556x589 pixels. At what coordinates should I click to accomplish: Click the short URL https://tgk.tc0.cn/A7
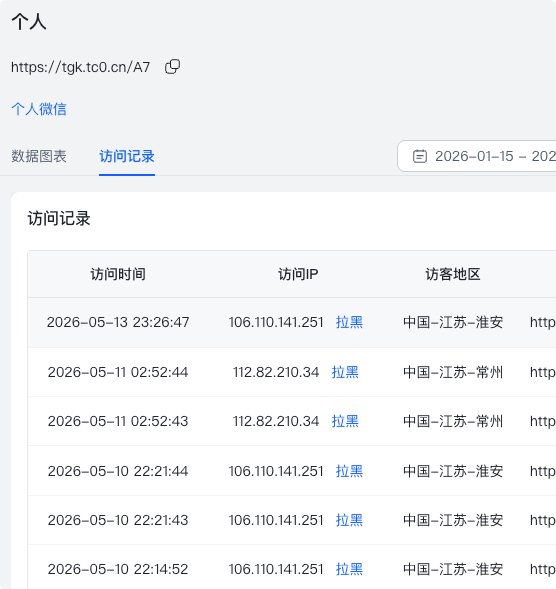point(80,67)
